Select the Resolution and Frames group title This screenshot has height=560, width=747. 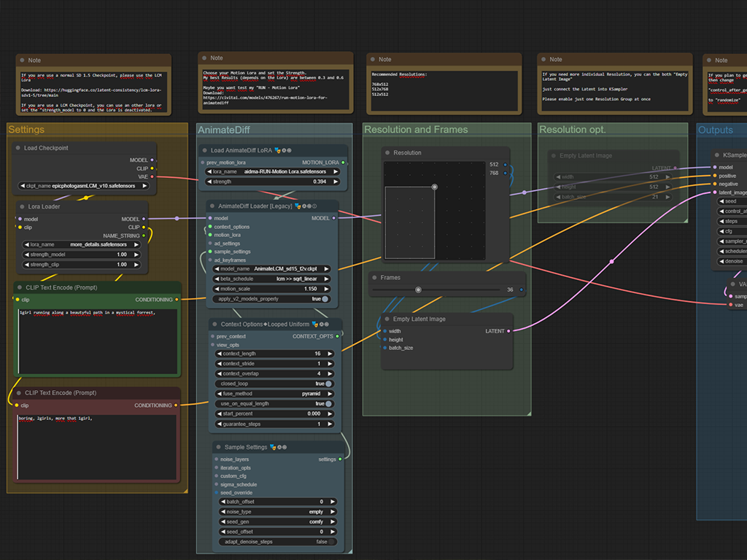pyautogui.click(x=416, y=130)
